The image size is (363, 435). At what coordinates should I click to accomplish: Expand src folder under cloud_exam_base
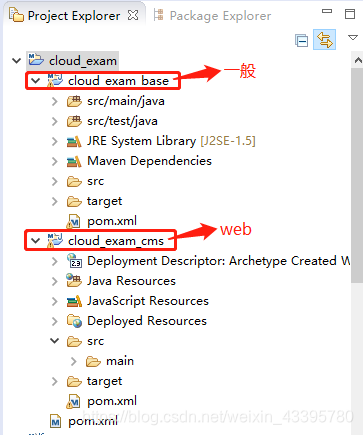tap(55, 181)
